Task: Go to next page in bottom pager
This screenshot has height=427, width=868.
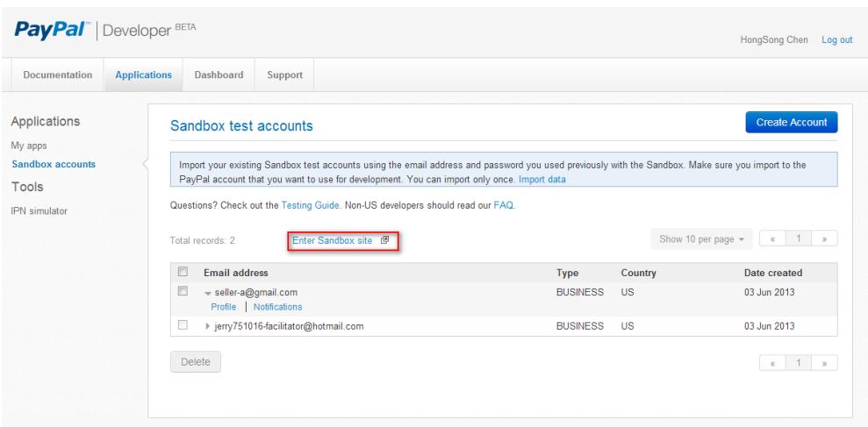Action: click(x=824, y=363)
